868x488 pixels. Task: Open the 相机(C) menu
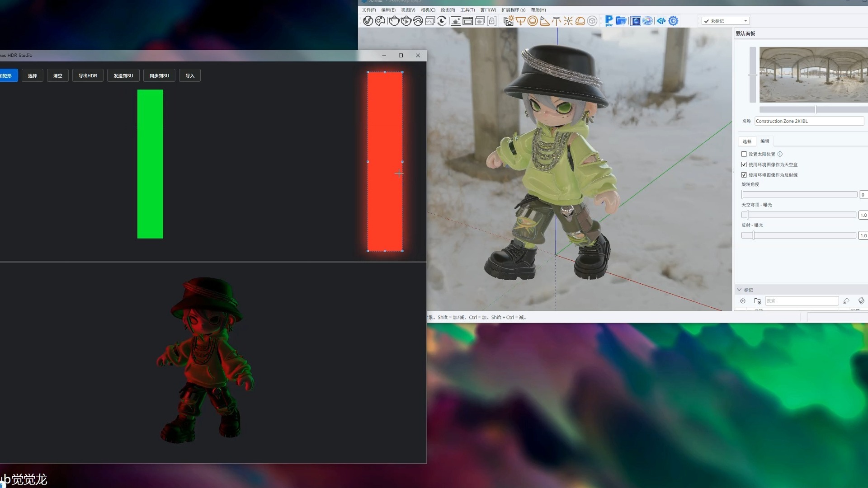(x=428, y=10)
